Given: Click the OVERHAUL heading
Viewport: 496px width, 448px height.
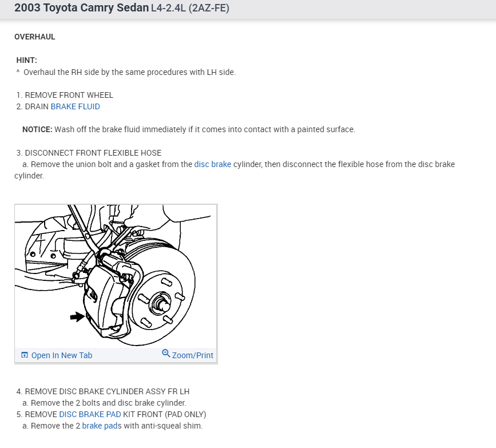Looking at the screenshot, I should [x=35, y=37].
